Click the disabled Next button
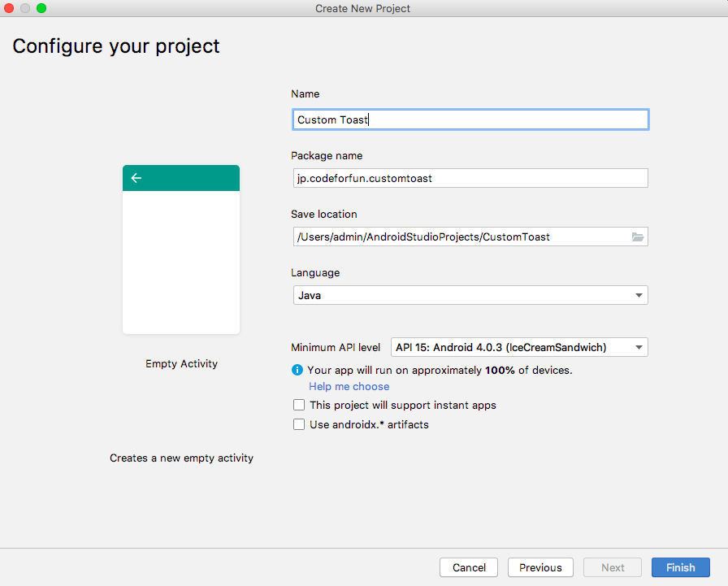This screenshot has width=728, height=586. (x=613, y=567)
